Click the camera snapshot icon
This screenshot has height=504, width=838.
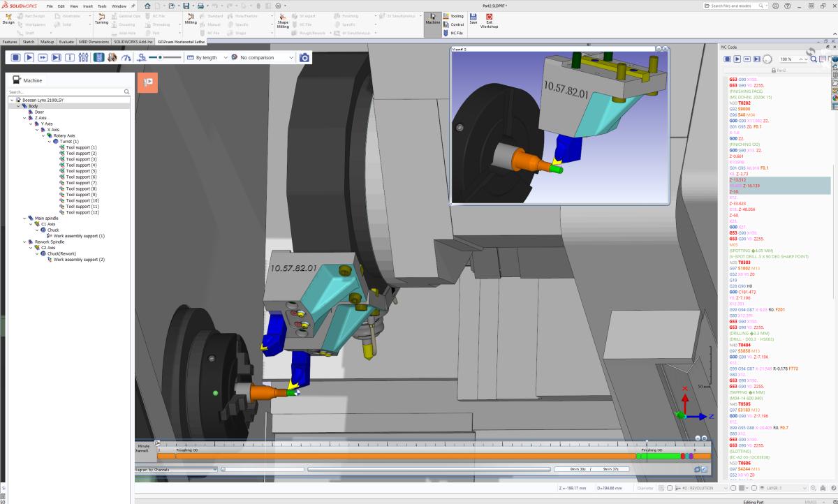(304, 57)
